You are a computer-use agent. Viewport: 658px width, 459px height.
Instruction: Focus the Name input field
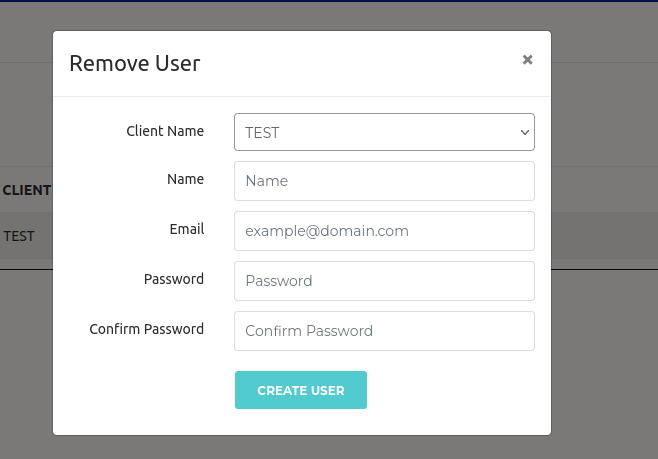384,181
